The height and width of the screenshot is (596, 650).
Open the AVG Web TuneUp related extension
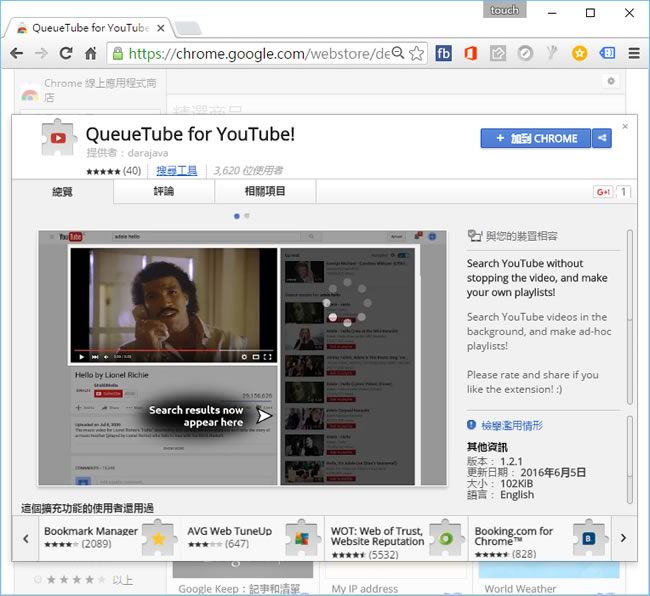pyautogui.click(x=253, y=538)
